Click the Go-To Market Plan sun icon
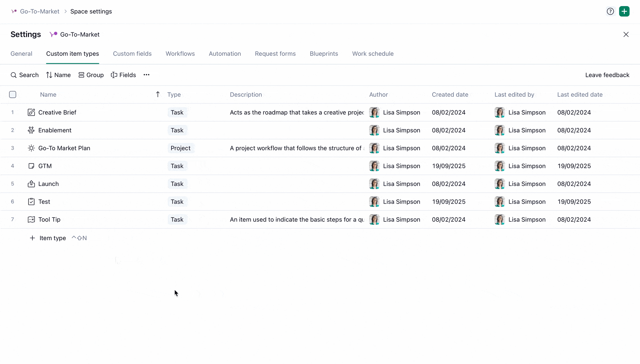 pos(31,148)
